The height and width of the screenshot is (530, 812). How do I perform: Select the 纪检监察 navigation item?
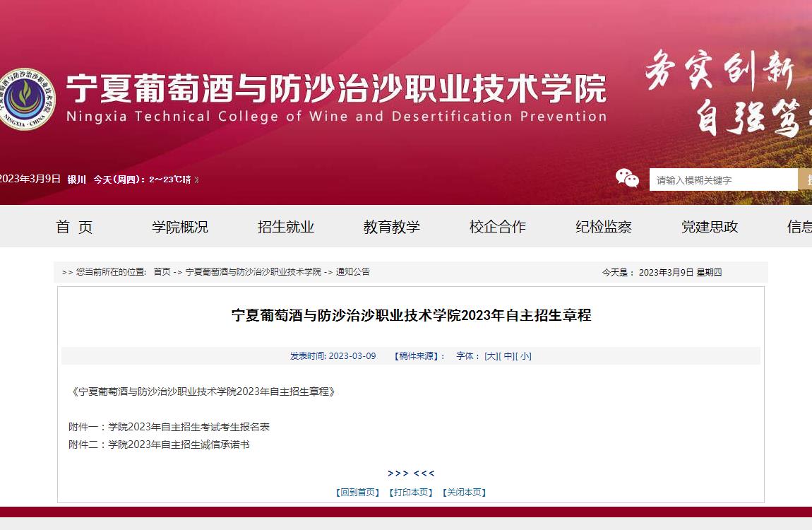604,227
